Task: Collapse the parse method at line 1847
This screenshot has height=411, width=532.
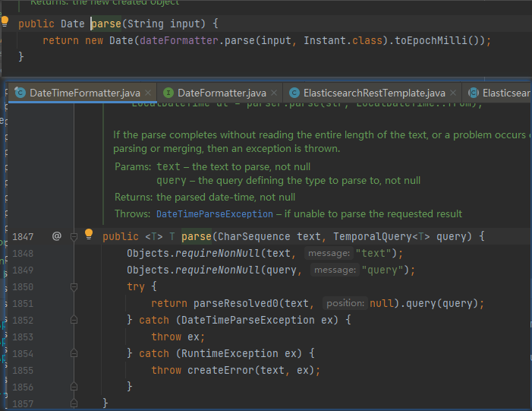Action: pyautogui.click(x=74, y=236)
